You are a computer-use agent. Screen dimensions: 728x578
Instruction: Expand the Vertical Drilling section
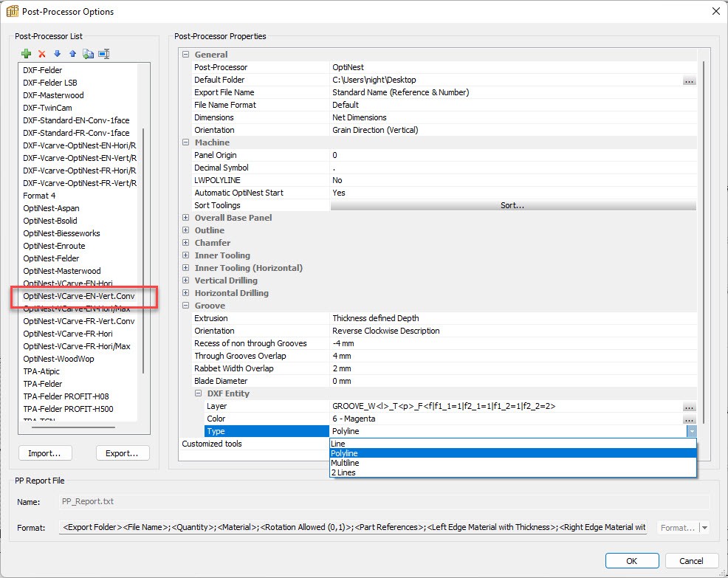pos(186,281)
